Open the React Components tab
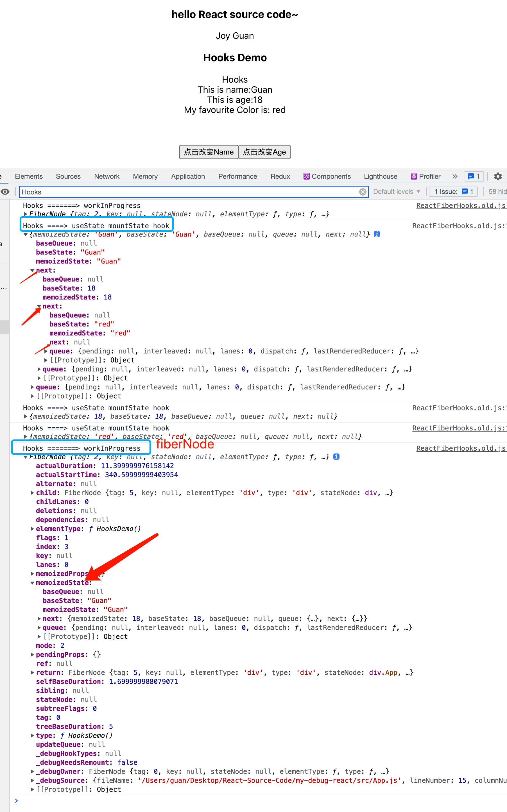This screenshot has width=507, height=812. click(x=327, y=176)
